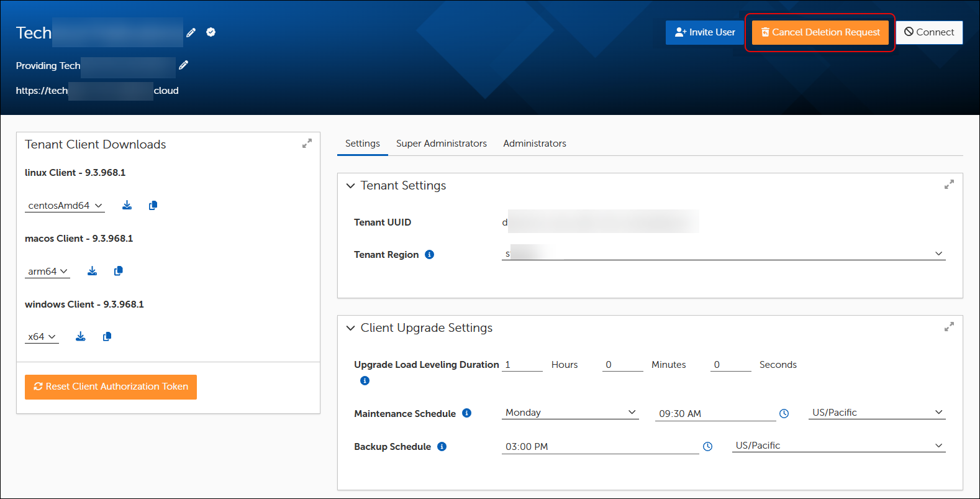Click the 09:30 AM maintenance time field

point(715,414)
